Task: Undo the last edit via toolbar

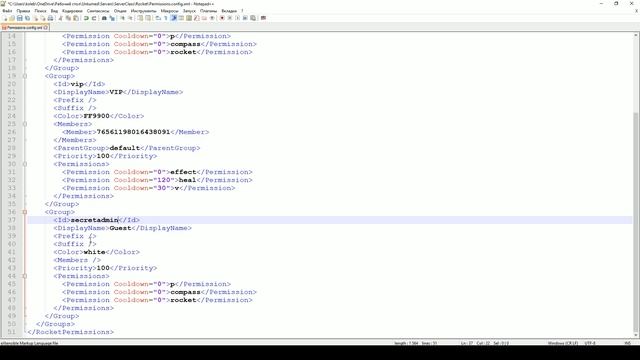Action: tap(86, 18)
